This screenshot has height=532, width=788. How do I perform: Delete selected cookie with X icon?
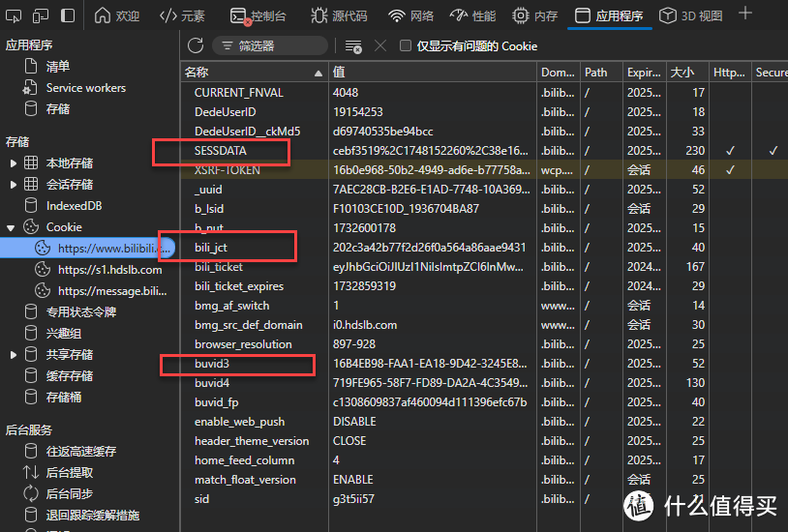point(379,46)
